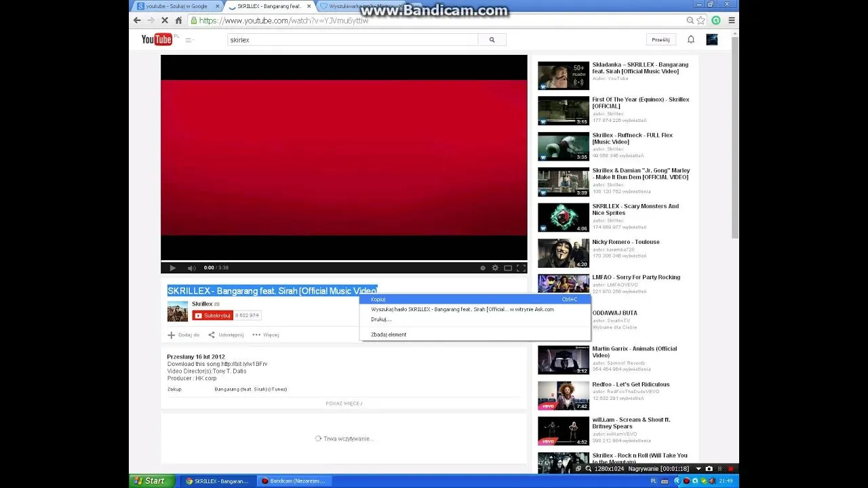Click Ruffneck - FULL Flex thumbnail
This screenshot has height=488, width=868.
(564, 146)
